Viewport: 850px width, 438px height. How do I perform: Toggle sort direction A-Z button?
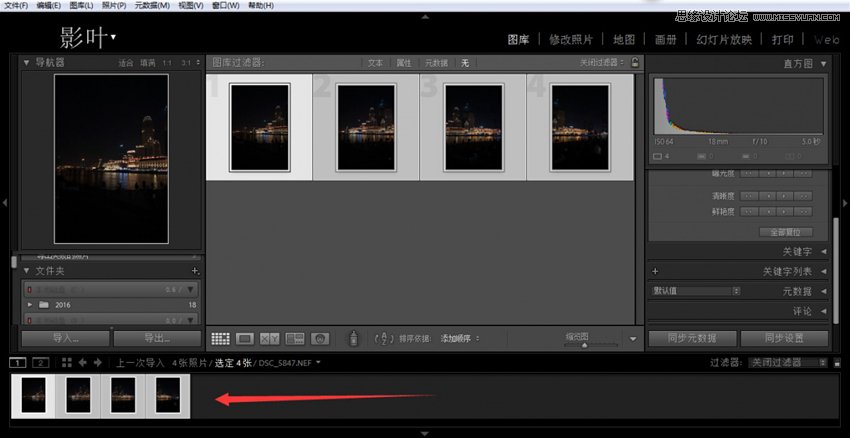[384, 339]
